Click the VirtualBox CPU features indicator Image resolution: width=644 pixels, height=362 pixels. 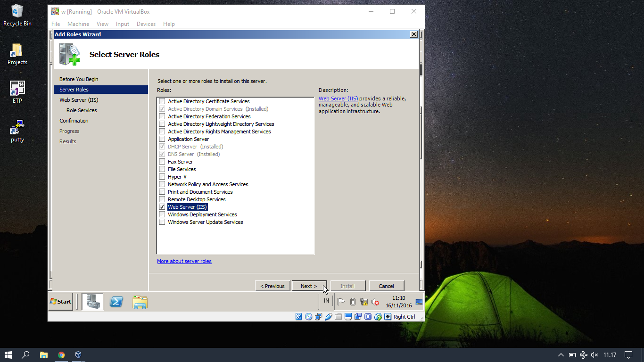pyautogui.click(x=368, y=317)
